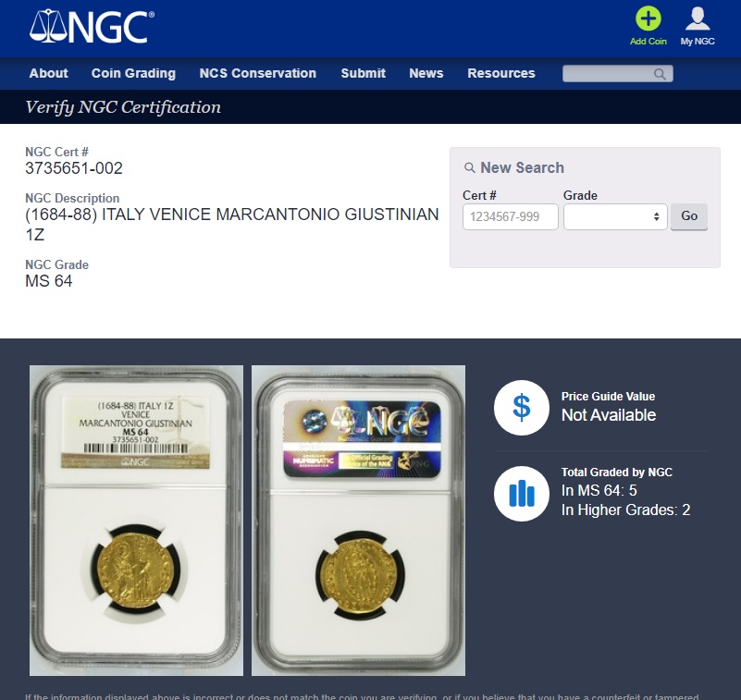
Task: Open the Coin Grading menu
Action: [x=133, y=73]
